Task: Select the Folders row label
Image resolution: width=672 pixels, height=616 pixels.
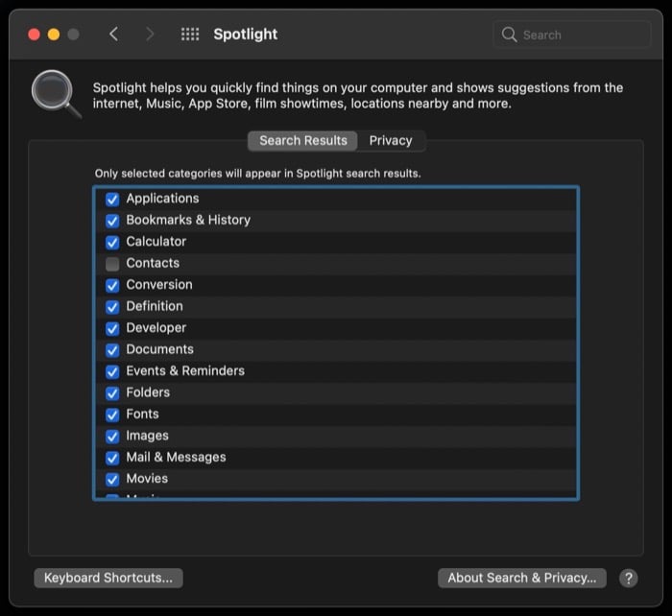Action: point(148,392)
